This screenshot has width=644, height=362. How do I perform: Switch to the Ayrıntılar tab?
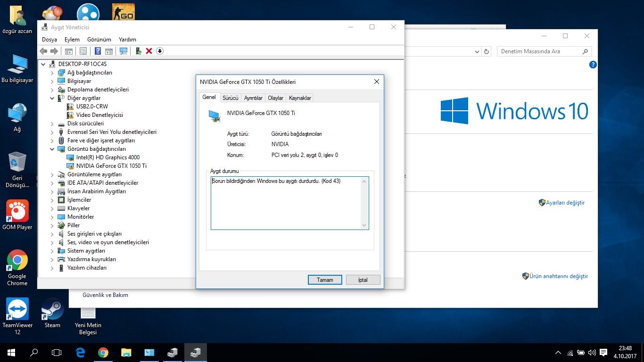pos(253,98)
